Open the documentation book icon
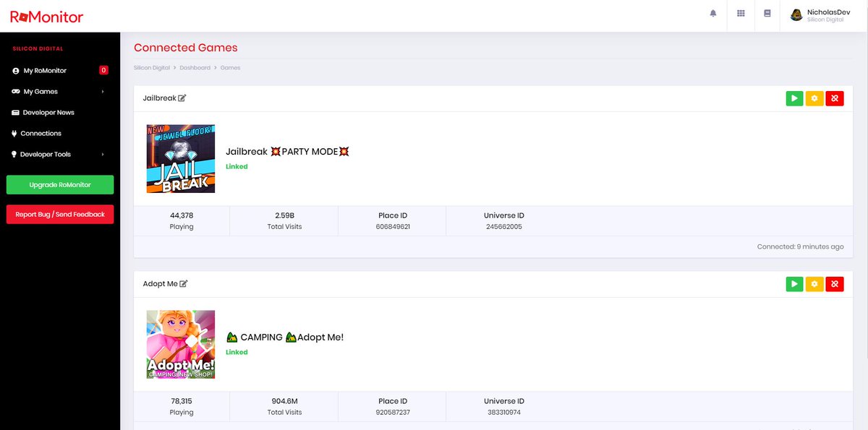 pyautogui.click(x=767, y=13)
